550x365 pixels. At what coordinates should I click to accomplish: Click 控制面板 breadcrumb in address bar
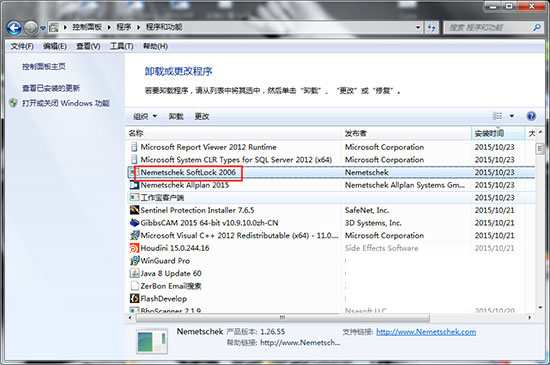coord(87,27)
